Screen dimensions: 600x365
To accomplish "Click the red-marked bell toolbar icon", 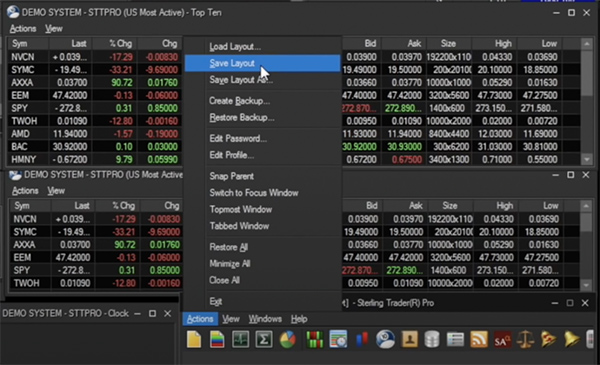I will [x=548, y=339].
